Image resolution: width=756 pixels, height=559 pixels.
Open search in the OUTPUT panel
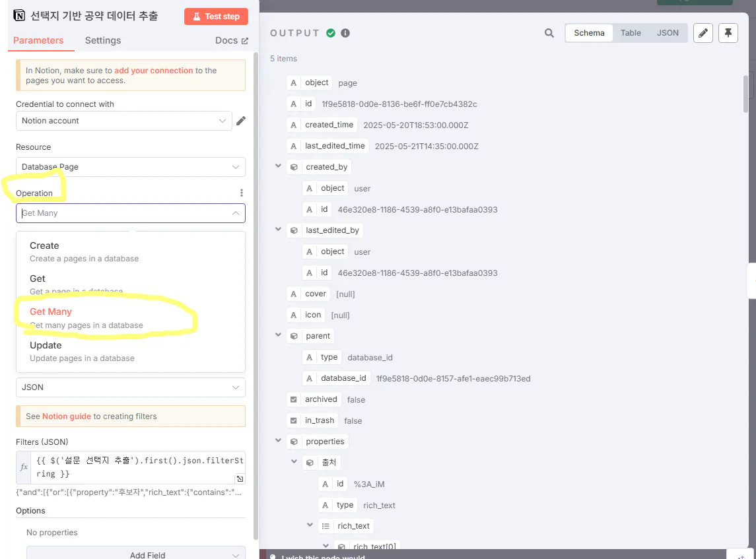point(549,32)
